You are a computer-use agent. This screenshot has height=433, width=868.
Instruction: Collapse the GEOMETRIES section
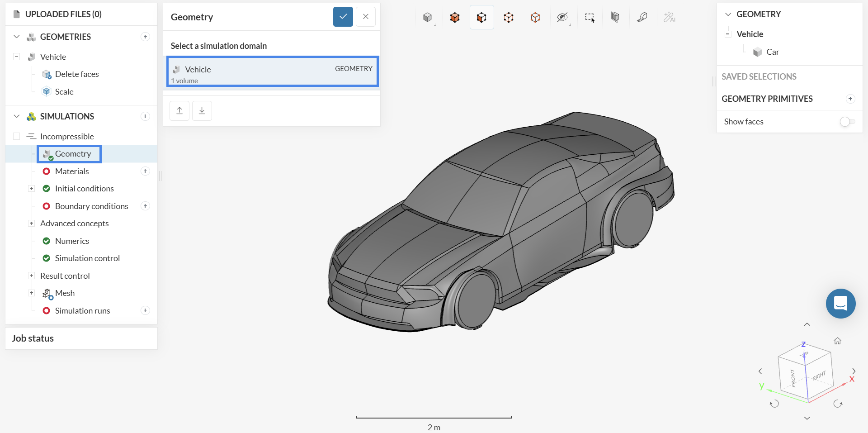tap(17, 37)
